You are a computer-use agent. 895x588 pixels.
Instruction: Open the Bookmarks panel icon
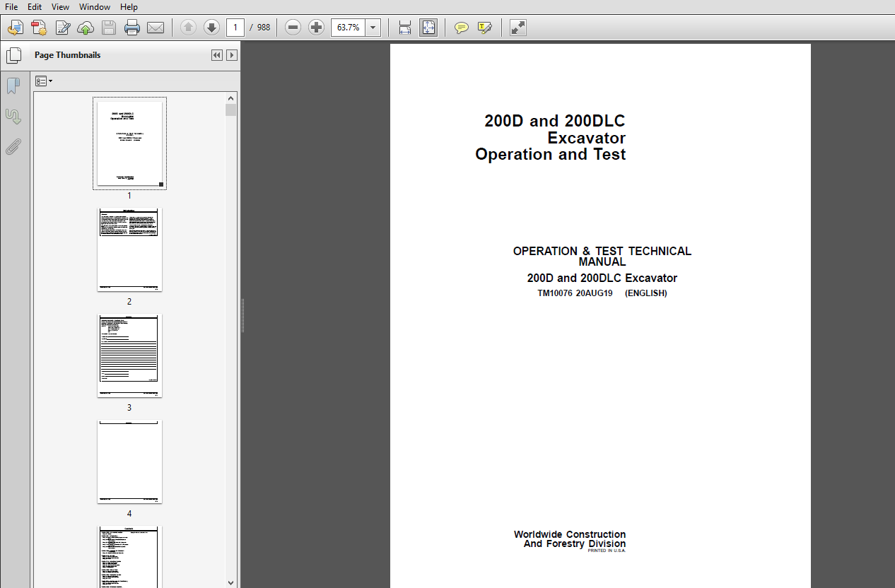(x=13, y=86)
